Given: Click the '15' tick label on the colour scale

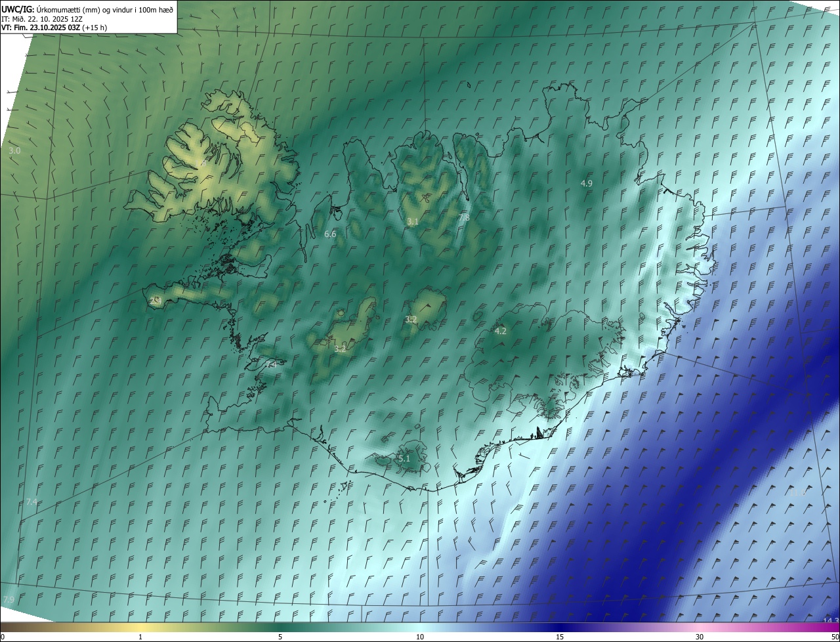Looking at the screenshot, I should pyautogui.click(x=560, y=637).
